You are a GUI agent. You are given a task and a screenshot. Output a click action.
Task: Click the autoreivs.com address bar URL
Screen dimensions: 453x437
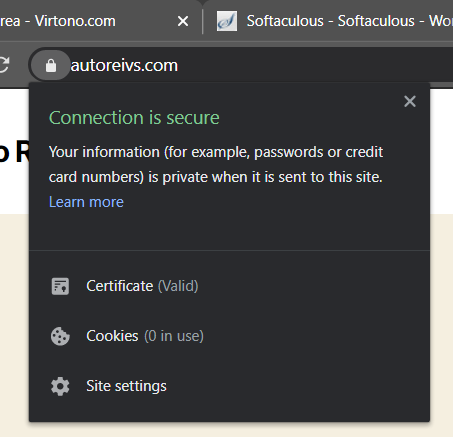click(124, 65)
